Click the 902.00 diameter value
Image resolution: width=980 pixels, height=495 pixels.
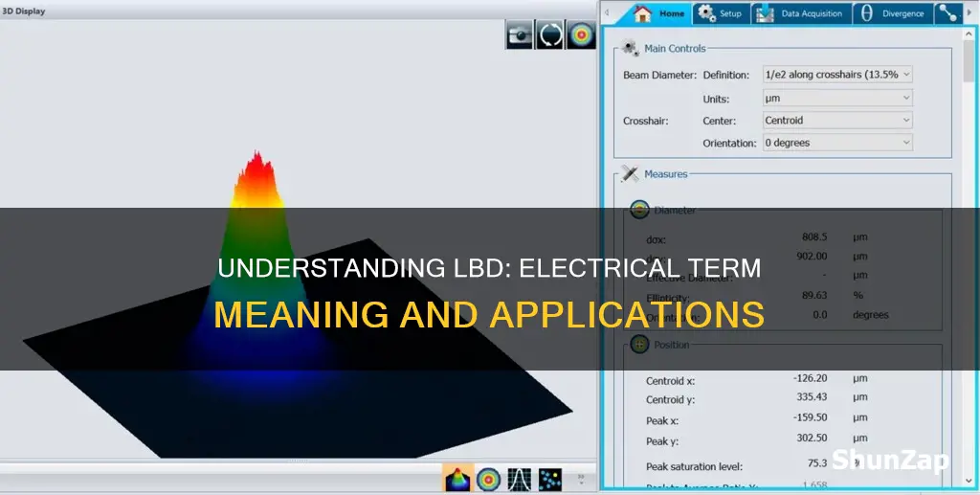coord(812,256)
